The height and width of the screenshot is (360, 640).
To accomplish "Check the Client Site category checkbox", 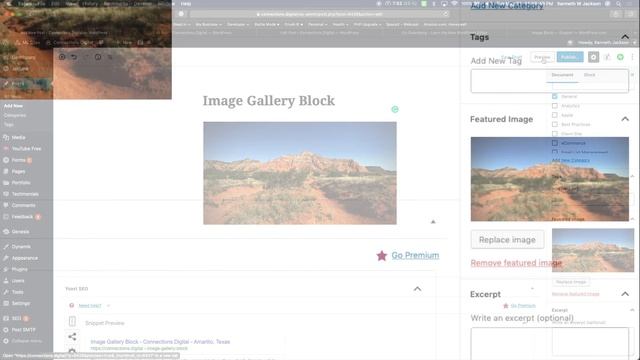I will [555, 133].
